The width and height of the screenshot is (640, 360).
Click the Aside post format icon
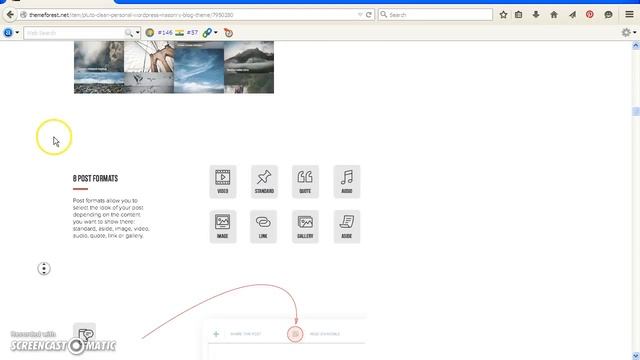coord(347,227)
